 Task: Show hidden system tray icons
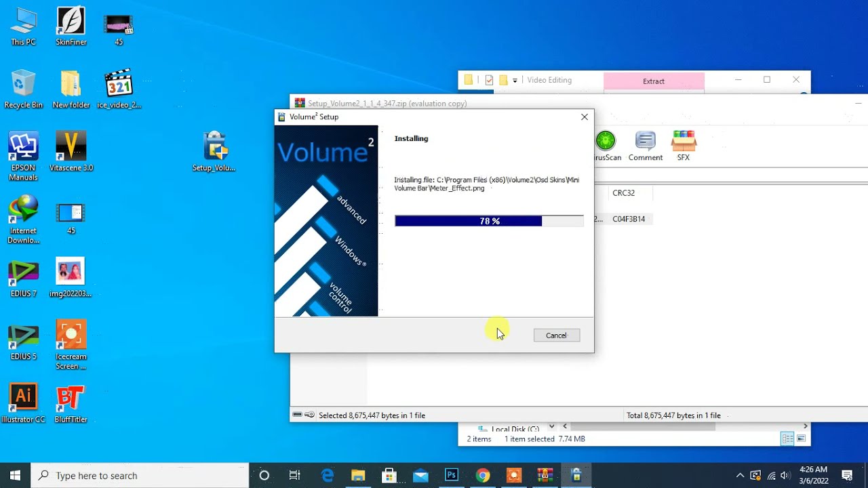740,475
